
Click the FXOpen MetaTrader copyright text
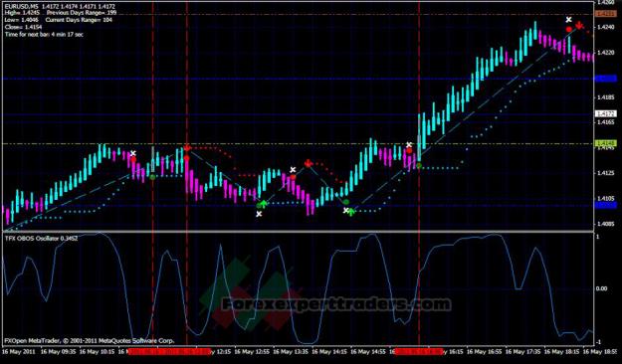point(90,340)
